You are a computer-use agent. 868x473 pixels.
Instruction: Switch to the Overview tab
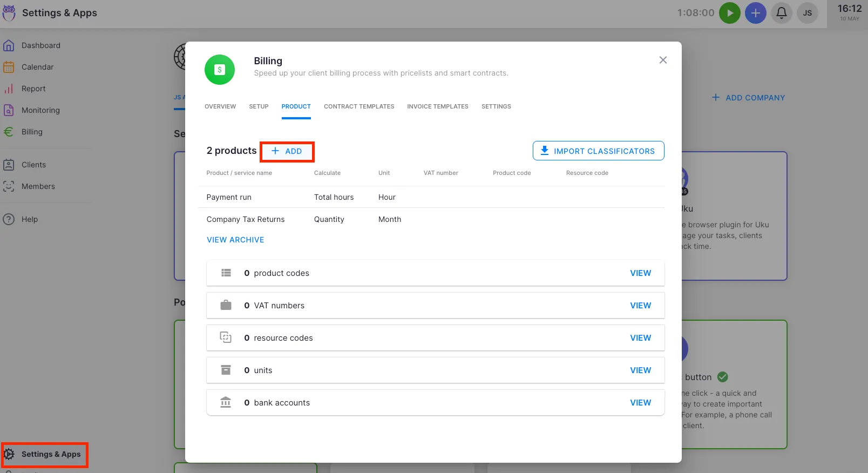220,106
